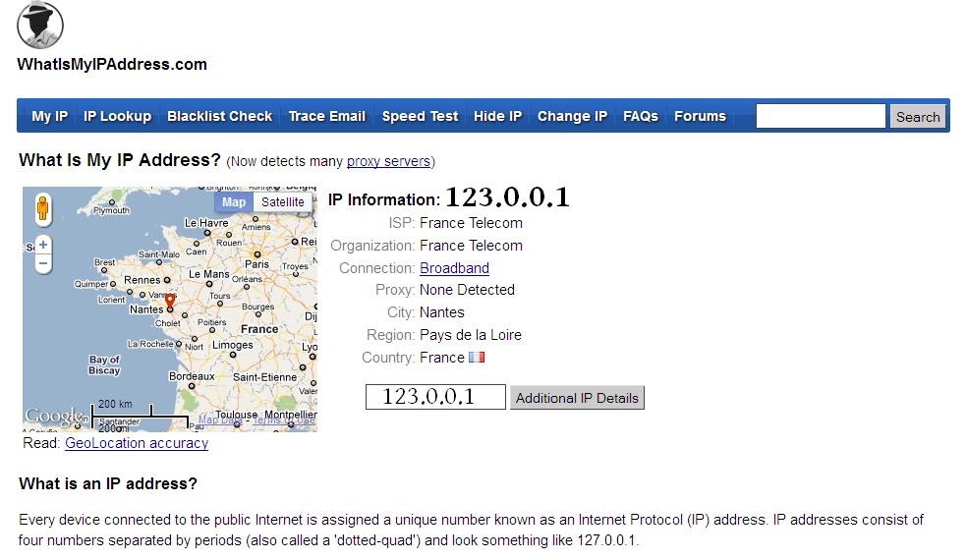Click the France Telecom ISP value
The image size is (967, 560).
pyautogui.click(x=471, y=223)
